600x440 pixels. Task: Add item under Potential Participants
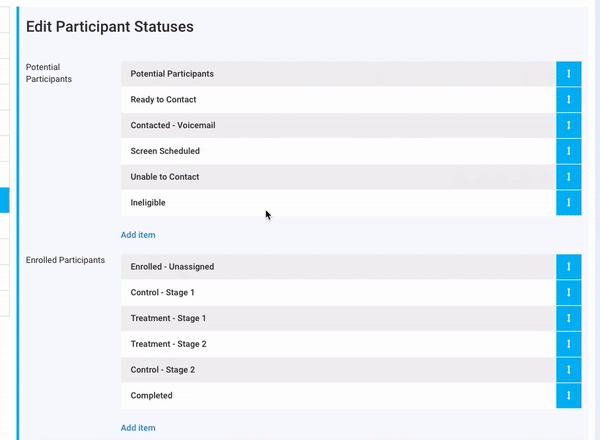pyautogui.click(x=138, y=235)
